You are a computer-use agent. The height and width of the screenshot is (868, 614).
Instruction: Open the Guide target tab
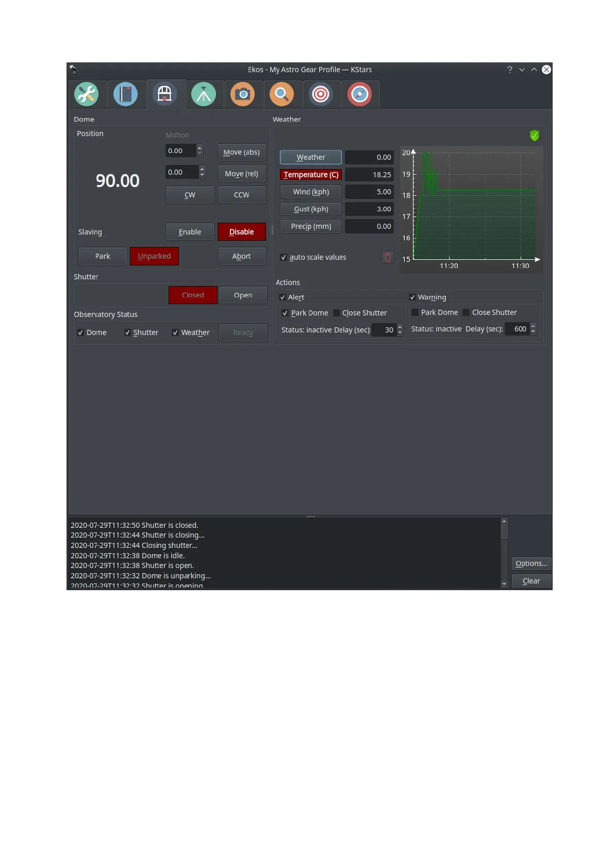pos(321,94)
